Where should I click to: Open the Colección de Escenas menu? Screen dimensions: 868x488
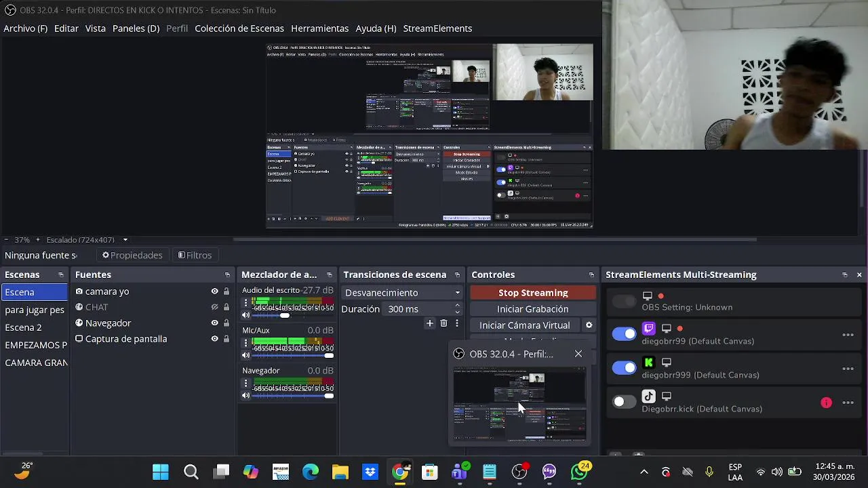pos(239,28)
